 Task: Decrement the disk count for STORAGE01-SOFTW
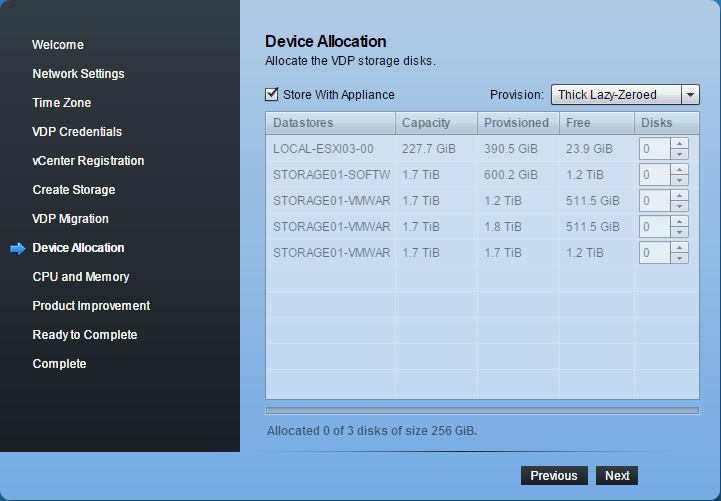[x=679, y=180]
